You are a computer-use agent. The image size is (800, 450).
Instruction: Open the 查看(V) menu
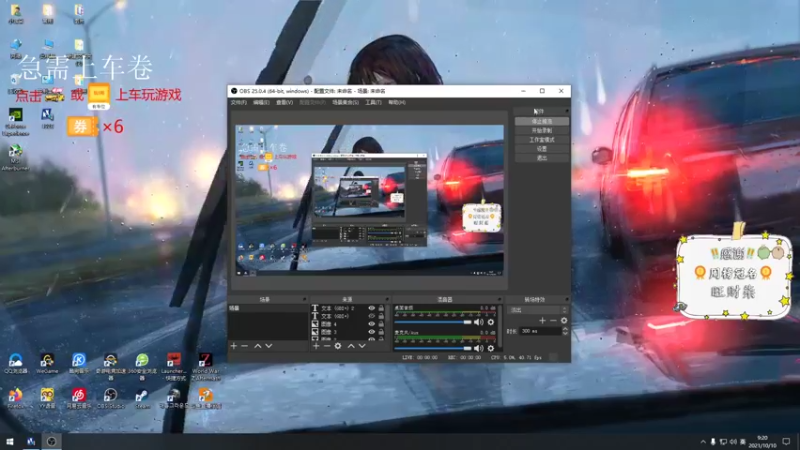pos(284,103)
